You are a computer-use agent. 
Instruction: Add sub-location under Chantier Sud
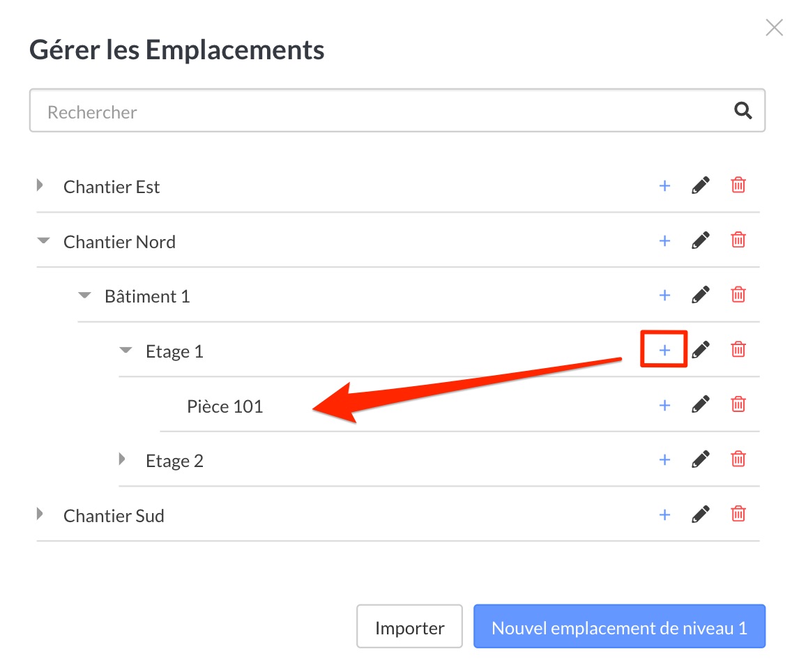(x=664, y=514)
